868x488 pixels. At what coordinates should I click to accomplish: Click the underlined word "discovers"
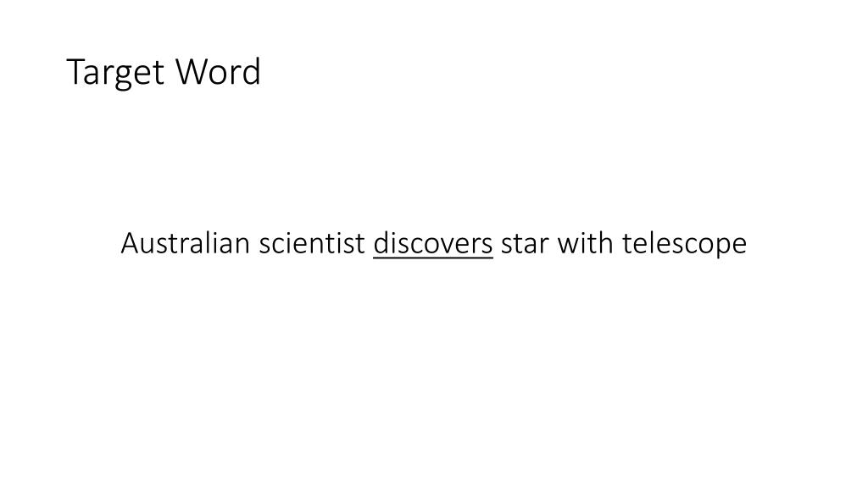(433, 243)
